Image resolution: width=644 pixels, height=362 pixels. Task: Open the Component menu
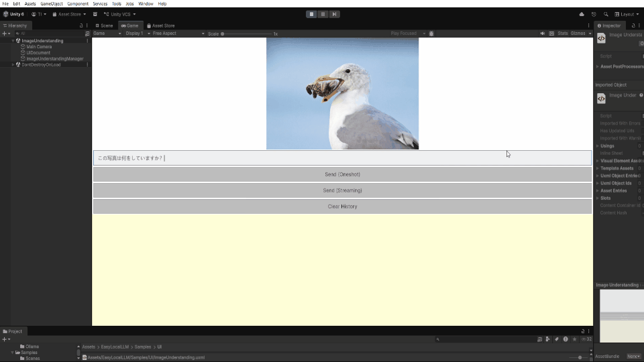pos(78,4)
